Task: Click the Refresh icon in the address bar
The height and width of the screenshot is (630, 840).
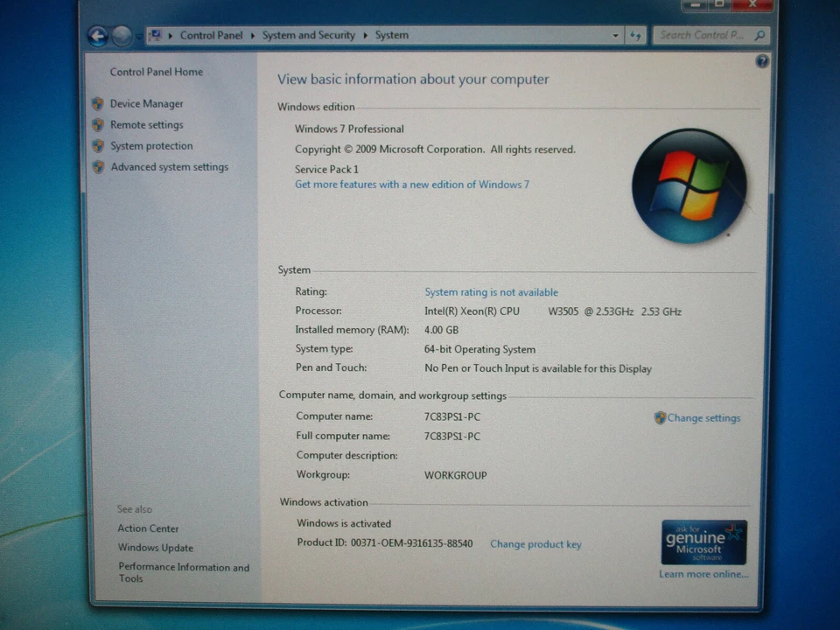Action: coord(635,35)
